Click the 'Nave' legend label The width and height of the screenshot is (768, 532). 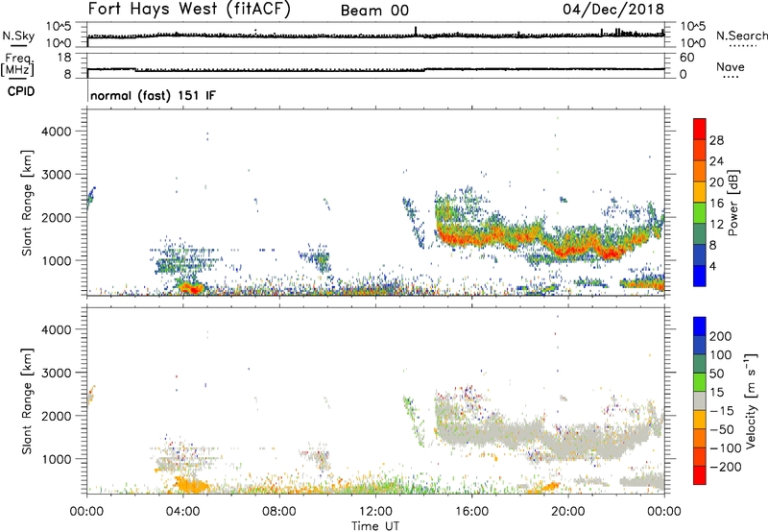[731, 67]
